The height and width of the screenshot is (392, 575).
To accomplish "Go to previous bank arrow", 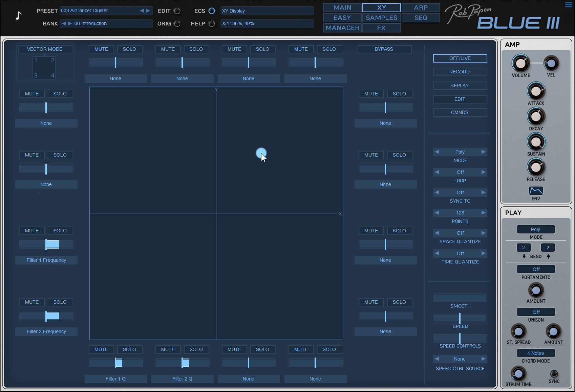I will (64, 23).
